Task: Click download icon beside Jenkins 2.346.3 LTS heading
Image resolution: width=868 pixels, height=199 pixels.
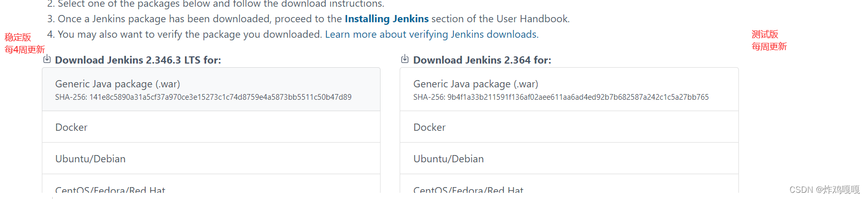Action: point(47,59)
